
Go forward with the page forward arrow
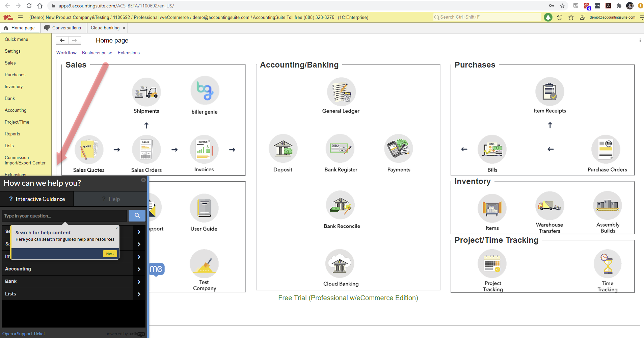(x=75, y=41)
